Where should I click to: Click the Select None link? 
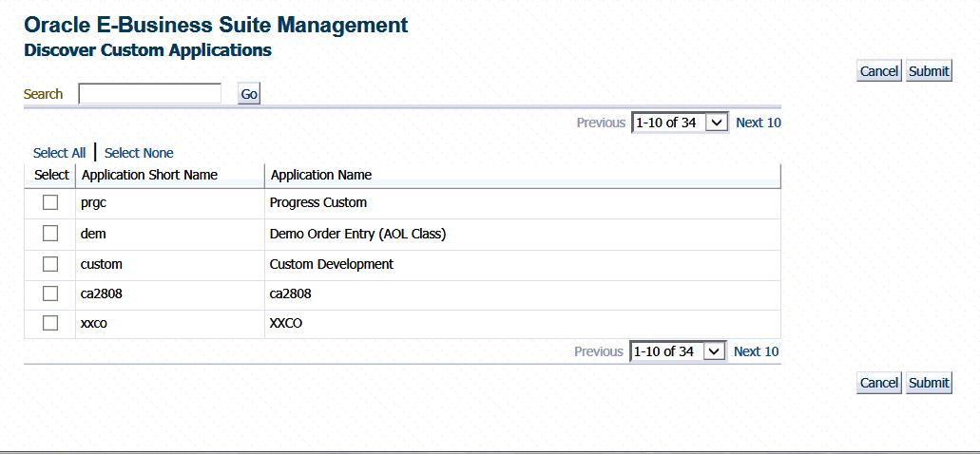coord(139,153)
